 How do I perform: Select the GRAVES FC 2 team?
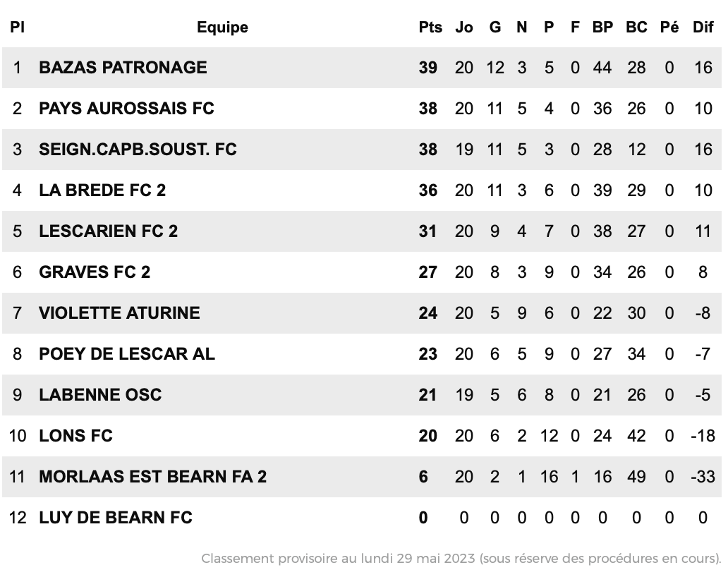click(x=95, y=272)
